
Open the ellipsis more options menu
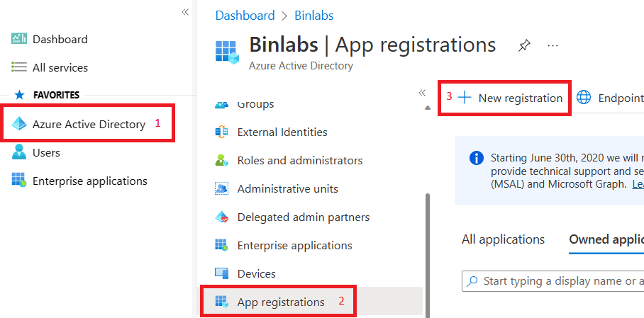[553, 46]
